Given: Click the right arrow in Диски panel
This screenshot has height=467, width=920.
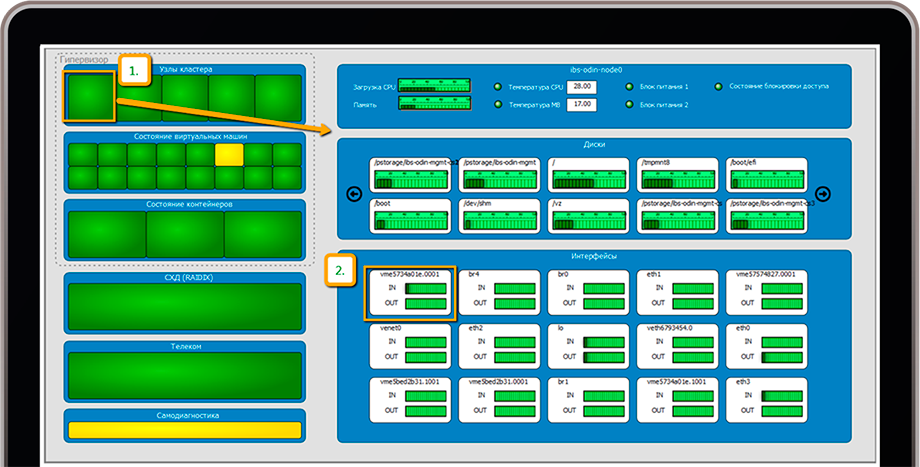Looking at the screenshot, I should [823, 194].
